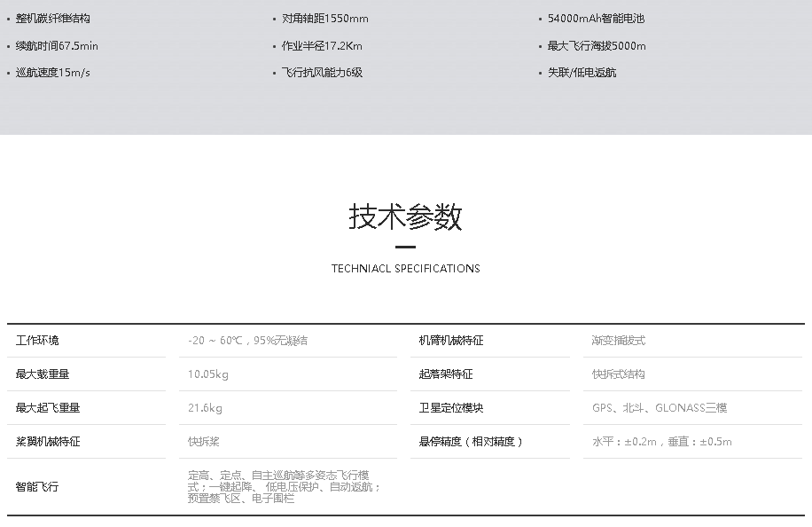812x527 pixels.
Task: Select the 54000mAh智能电池 feature item
Action: (596, 19)
